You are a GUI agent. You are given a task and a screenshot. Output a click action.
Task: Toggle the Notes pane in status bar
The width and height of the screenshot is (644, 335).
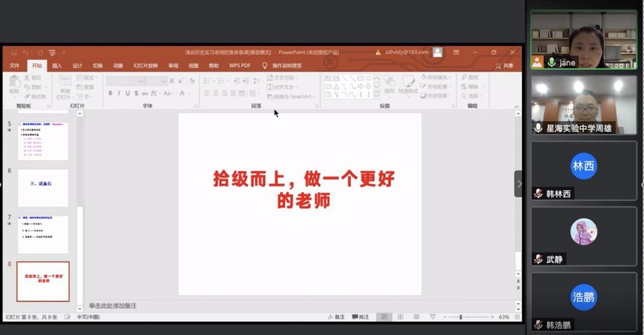(x=335, y=317)
